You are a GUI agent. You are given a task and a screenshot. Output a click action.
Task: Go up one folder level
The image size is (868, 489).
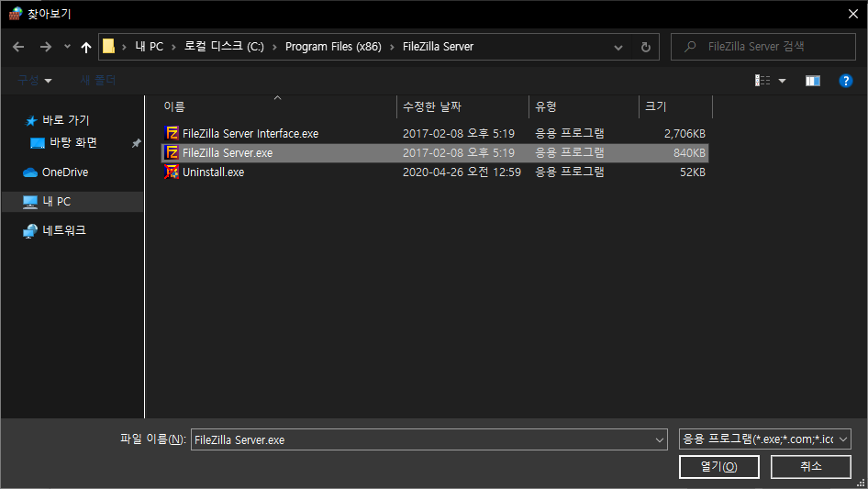[86, 47]
